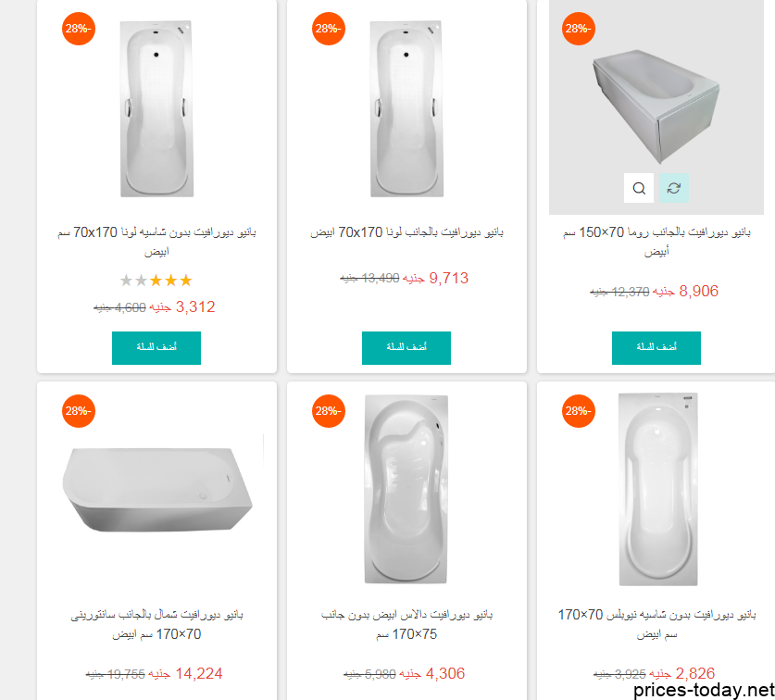Add the 9,713 pound Luna bathtub to cart
775x700 pixels.
pyautogui.click(x=406, y=348)
